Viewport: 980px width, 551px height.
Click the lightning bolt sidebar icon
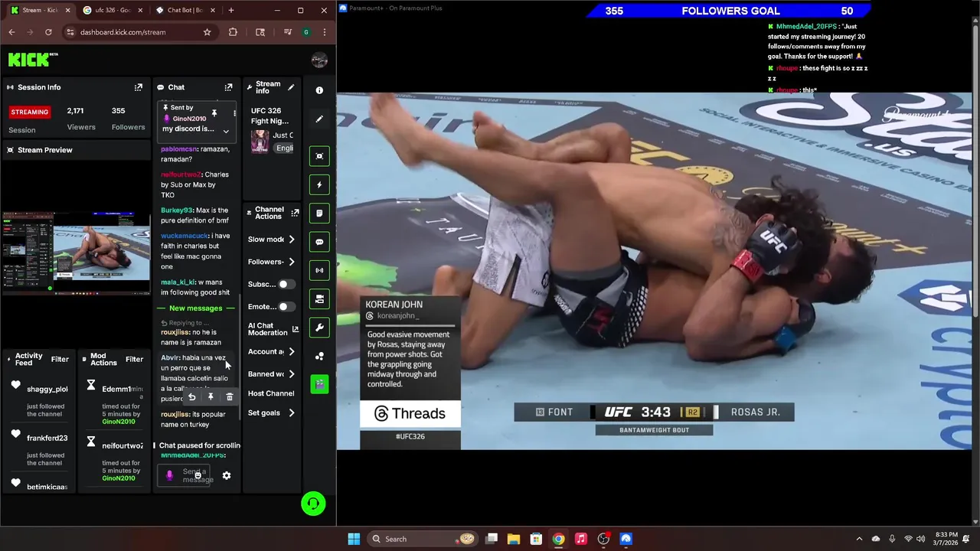tap(319, 184)
